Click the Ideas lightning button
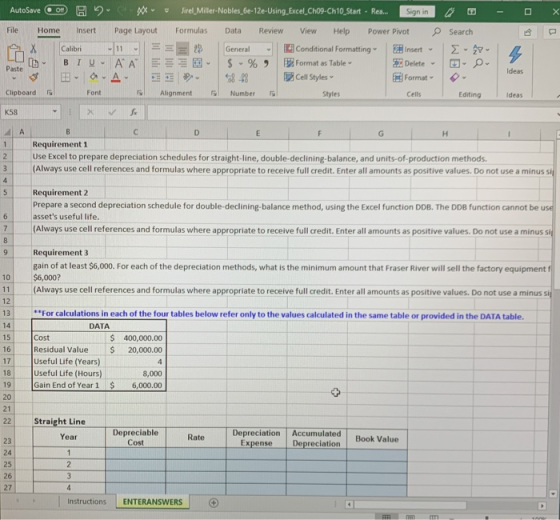Screen dimensions: 560x520 (x=515, y=60)
